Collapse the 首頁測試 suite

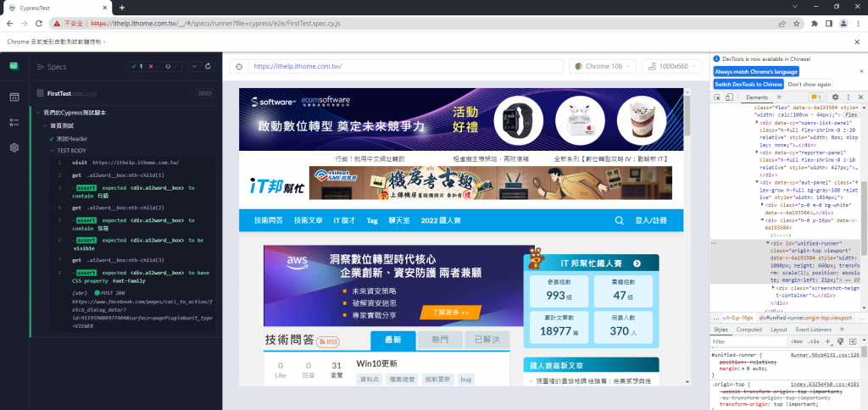[46, 125]
